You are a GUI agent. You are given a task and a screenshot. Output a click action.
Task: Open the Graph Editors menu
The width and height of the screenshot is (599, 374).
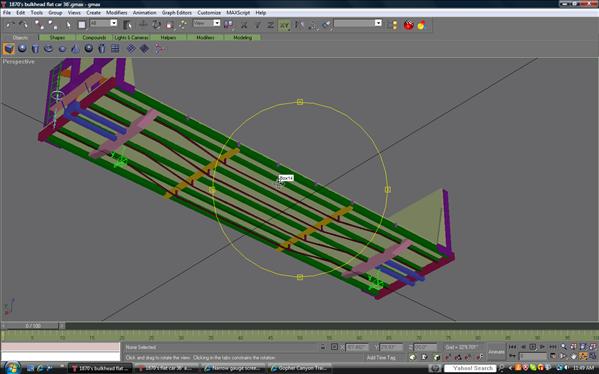(x=176, y=13)
